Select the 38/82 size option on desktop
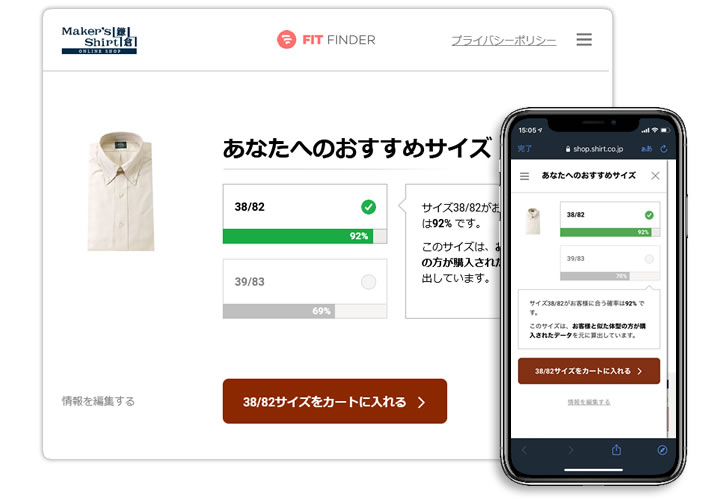 305,213
